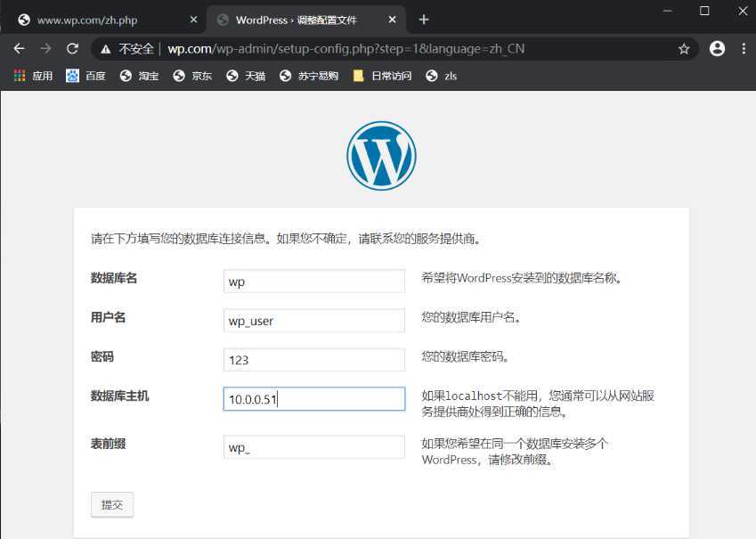
Task: Close the www.wp.com/zh.php tab
Action: click(x=194, y=20)
